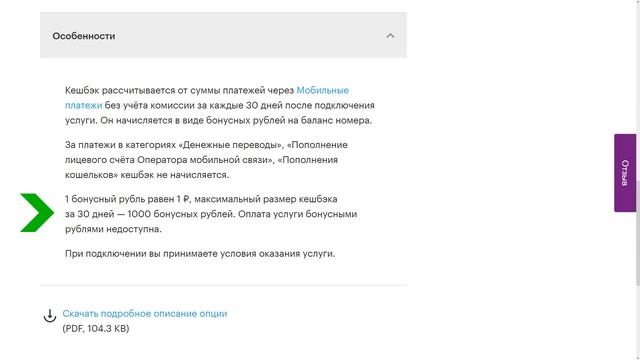Click the download arrow icon

[50, 316]
